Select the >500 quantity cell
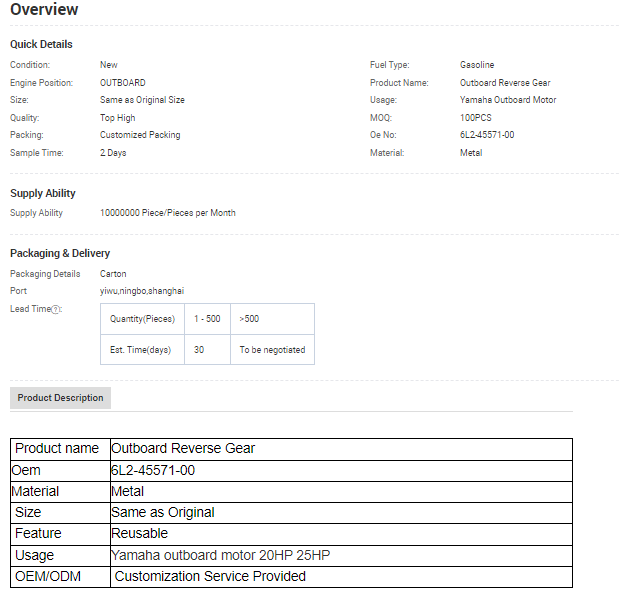 248,319
